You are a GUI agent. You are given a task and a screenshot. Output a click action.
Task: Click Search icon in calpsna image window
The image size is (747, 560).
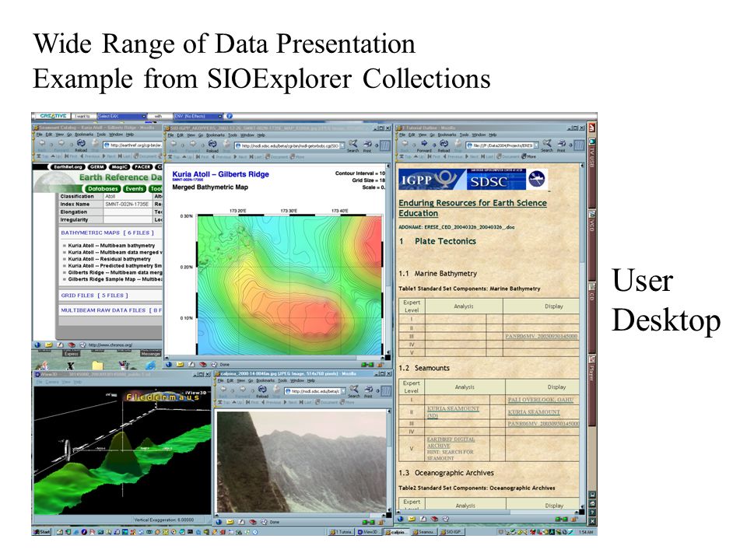tap(354, 391)
